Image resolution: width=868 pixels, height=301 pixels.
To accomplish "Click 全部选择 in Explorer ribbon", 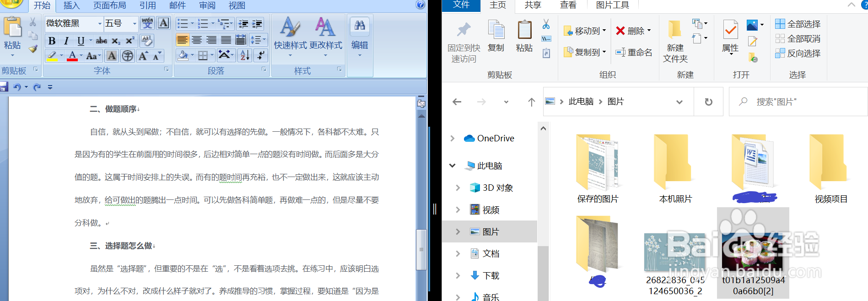I will click(x=798, y=24).
